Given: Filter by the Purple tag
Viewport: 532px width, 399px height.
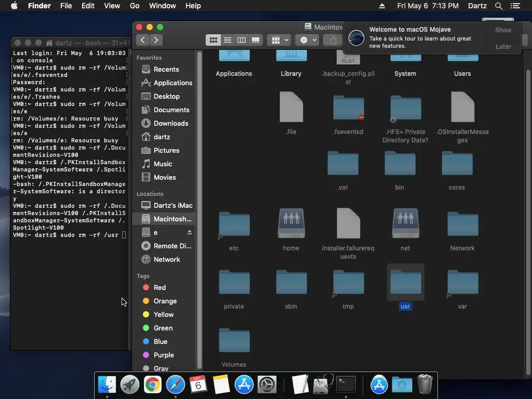Looking at the screenshot, I should coord(164,355).
